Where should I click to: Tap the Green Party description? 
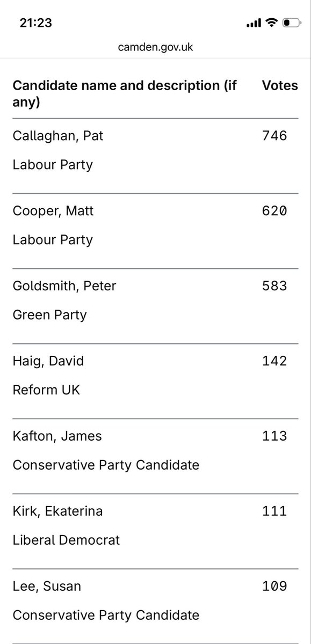[49, 314]
